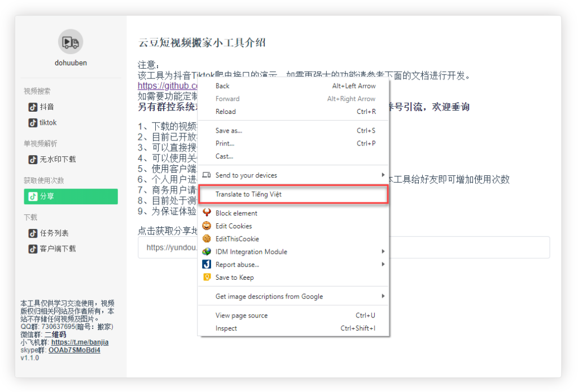Click the Save to Keep icon
Screen dimensions: 578x392
(207, 277)
